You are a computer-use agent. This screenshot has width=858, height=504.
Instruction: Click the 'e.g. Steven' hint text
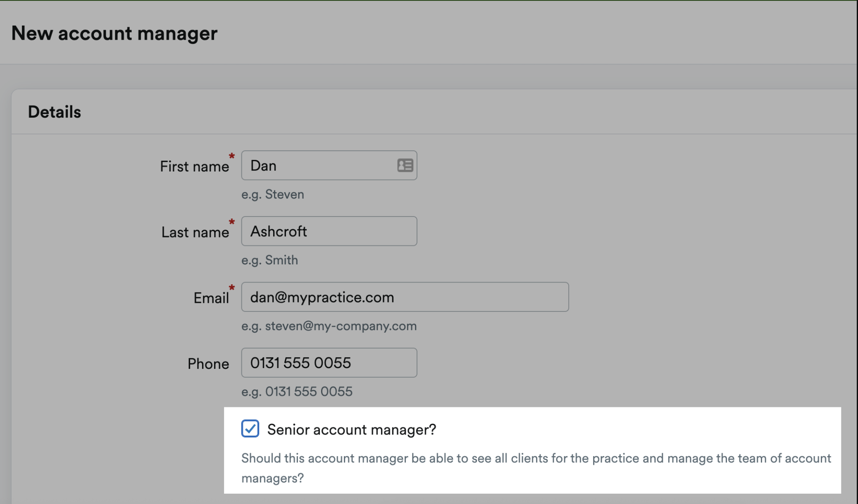point(273,194)
